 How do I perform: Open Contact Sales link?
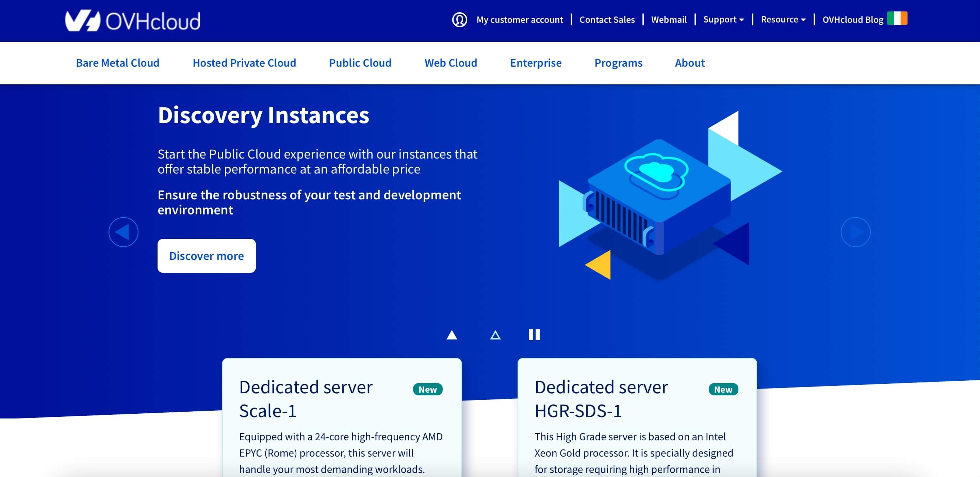[607, 20]
